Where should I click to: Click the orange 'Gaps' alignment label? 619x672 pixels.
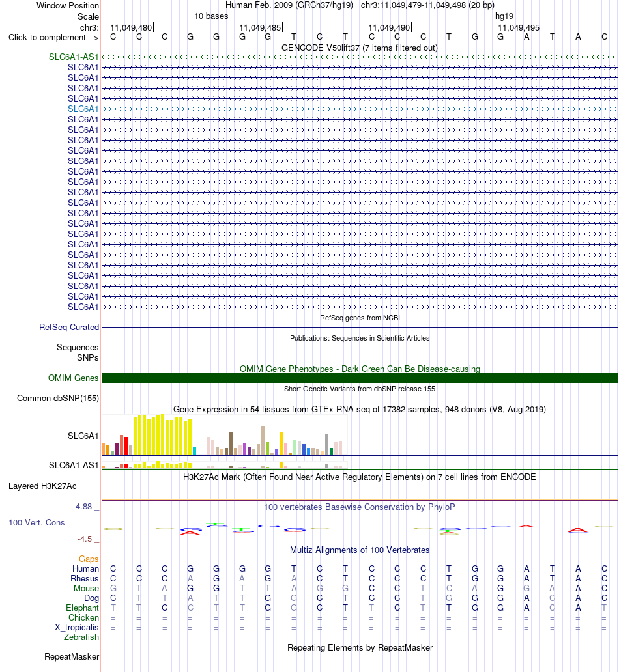[x=89, y=559]
